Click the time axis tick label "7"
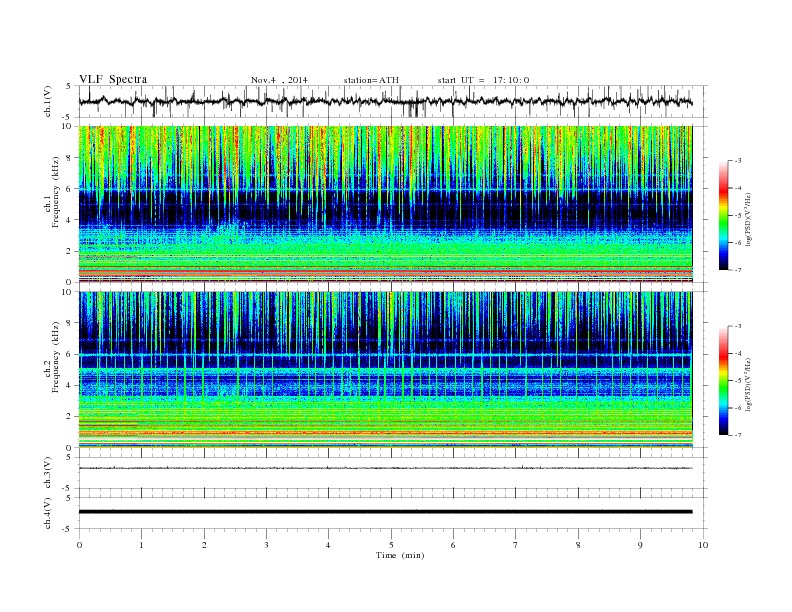 pos(516,545)
